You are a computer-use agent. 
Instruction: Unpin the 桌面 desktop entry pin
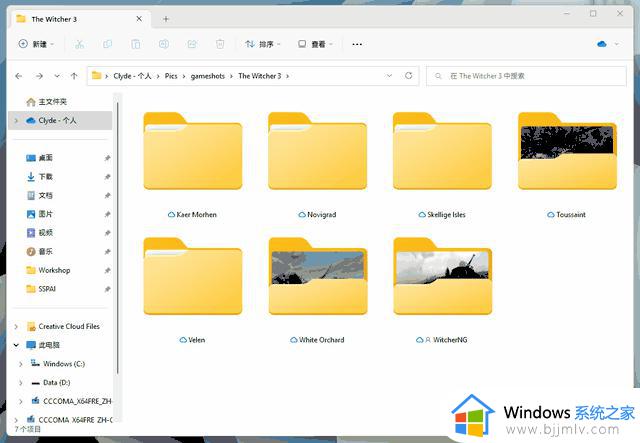pos(107,158)
